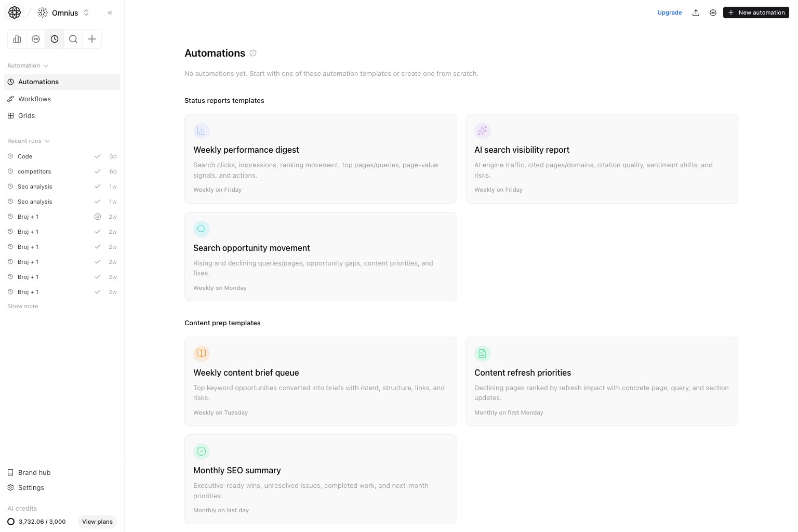Screen dimensions: 798x532
Task: Click 'Weekly on Tuesday' schedule text
Action: 221,413
